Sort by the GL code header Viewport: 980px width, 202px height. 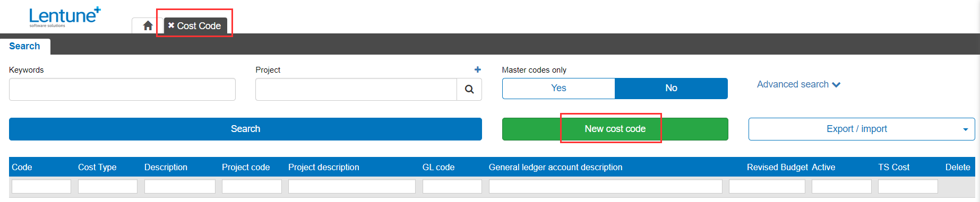[x=439, y=167]
